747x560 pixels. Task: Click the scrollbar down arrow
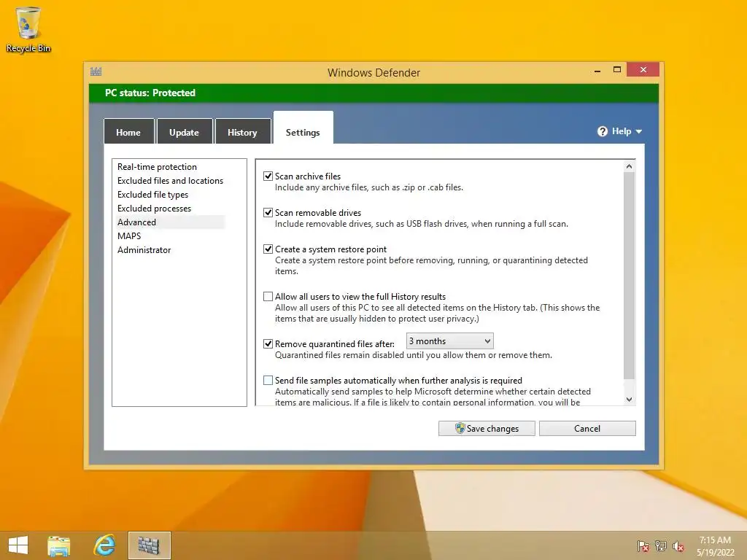(x=629, y=400)
